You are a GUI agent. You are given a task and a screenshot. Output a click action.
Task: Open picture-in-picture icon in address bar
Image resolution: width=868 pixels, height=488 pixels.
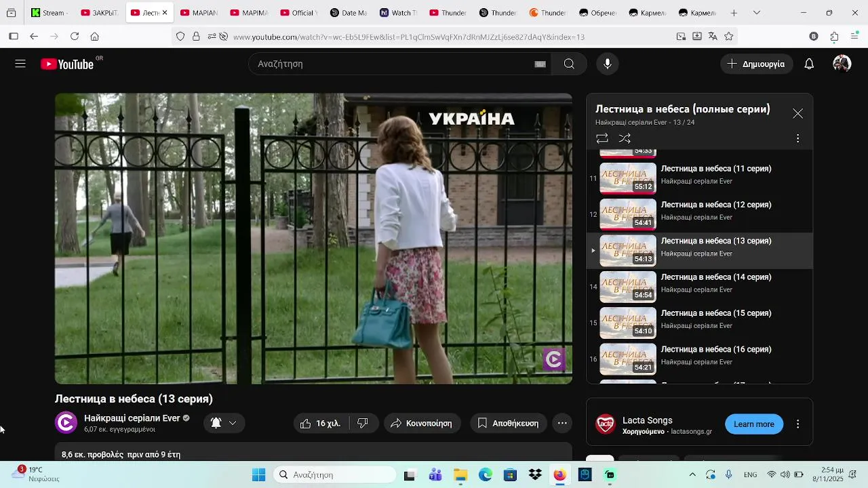coord(681,37)
